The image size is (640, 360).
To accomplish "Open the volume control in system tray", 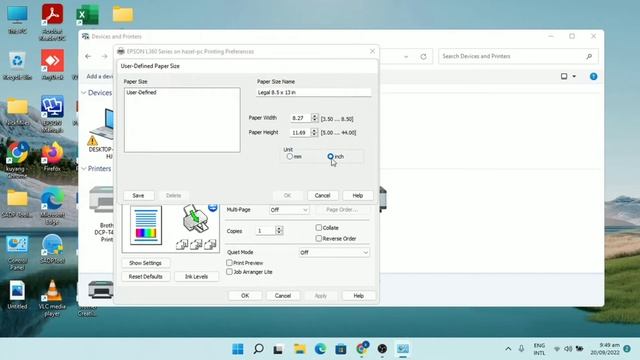I will coord(568,349).
